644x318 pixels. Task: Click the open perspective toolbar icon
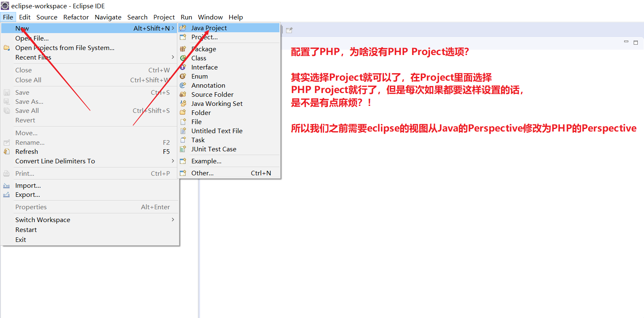click(289, 30)
